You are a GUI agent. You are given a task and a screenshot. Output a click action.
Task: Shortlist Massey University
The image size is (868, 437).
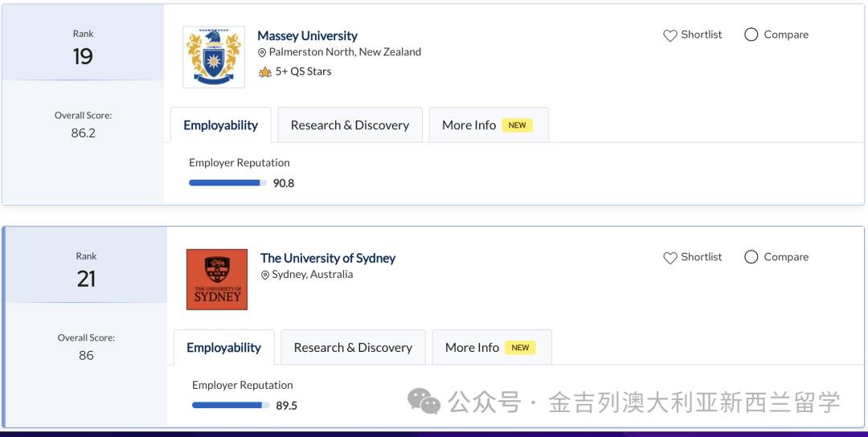pyautogui.click(x=693, y=35)
